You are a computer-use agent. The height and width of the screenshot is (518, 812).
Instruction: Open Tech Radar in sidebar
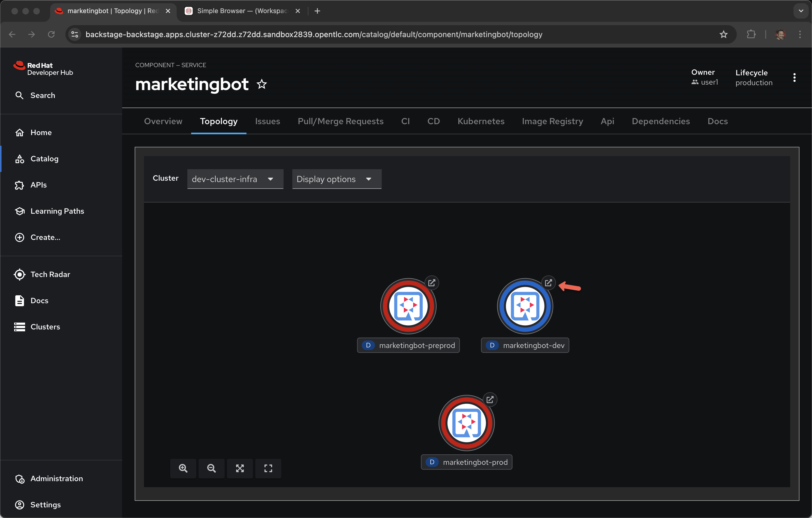[x=50, y=274]
